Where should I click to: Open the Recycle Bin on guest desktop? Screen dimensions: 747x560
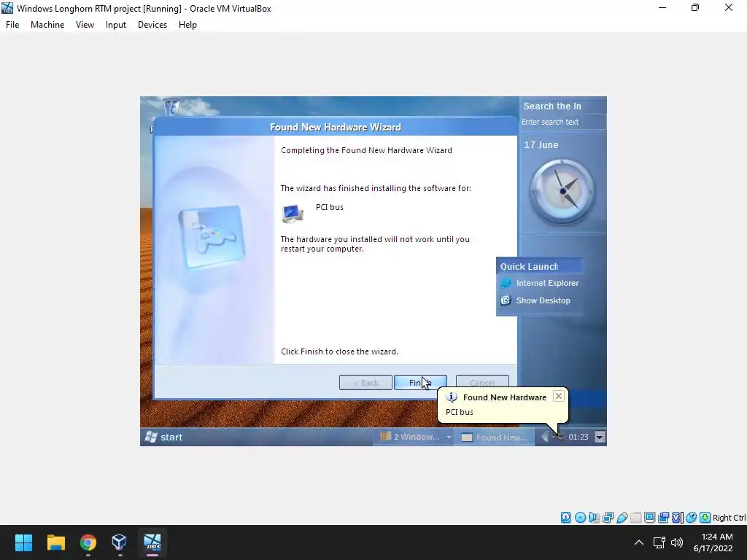tap(171, 106)
